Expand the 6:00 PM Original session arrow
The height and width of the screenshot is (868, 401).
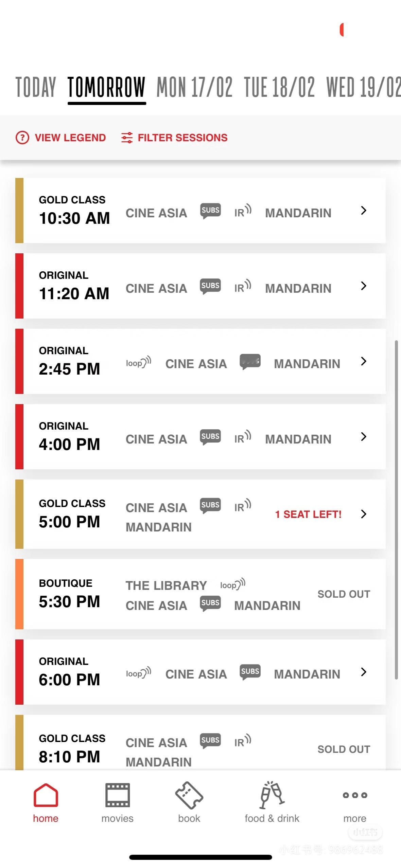coord(363,672)
